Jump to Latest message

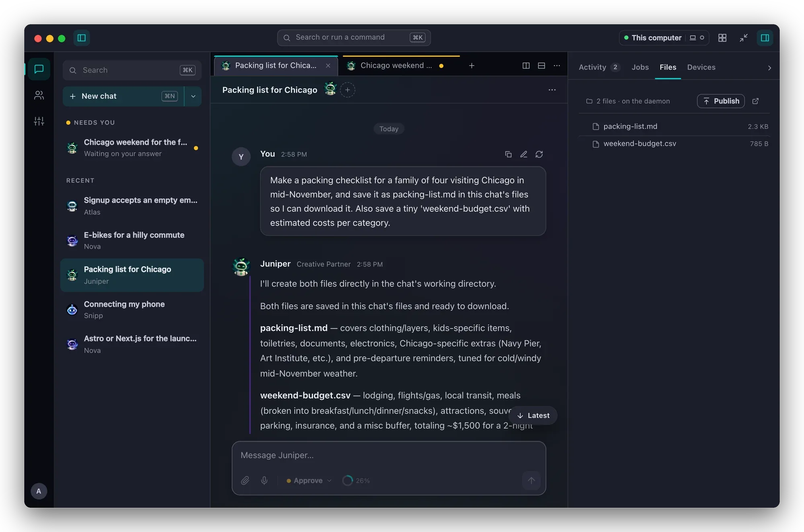click(x=533, y=415)
